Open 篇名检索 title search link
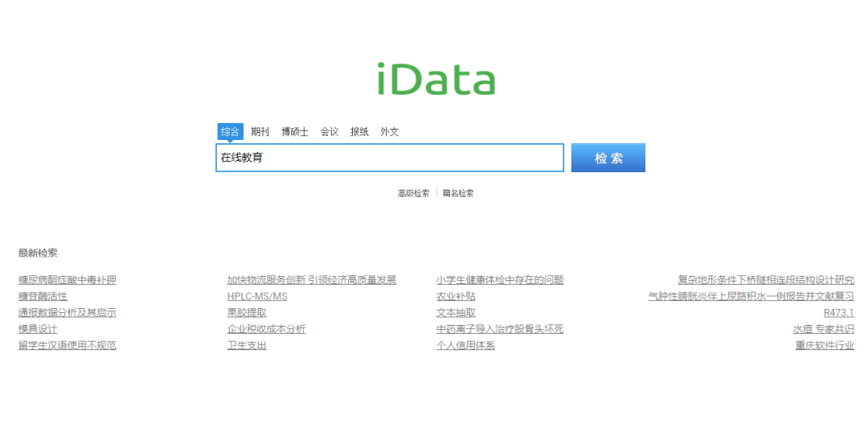 coord(458,193)
